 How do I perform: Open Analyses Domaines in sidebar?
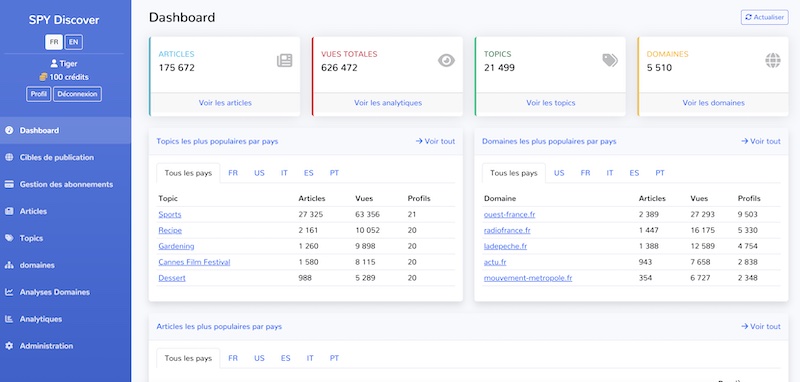[x=65, y=292]
